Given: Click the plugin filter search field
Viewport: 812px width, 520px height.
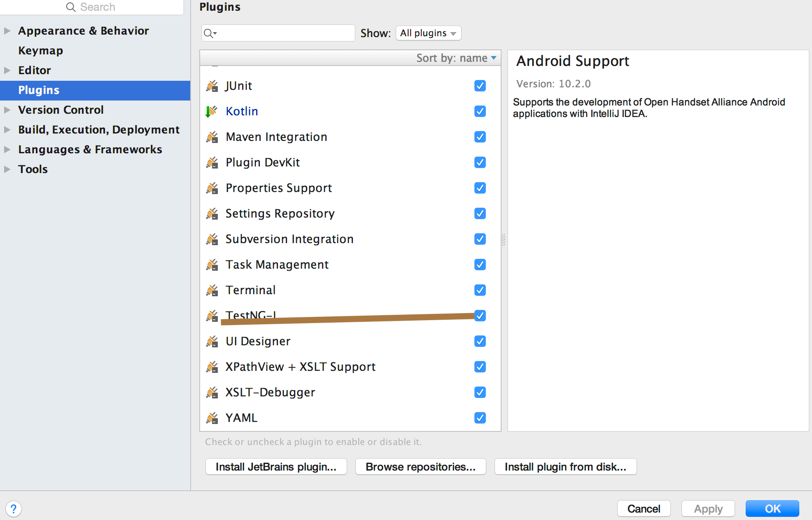Looking at the screenshot, I should coord(278,33).
